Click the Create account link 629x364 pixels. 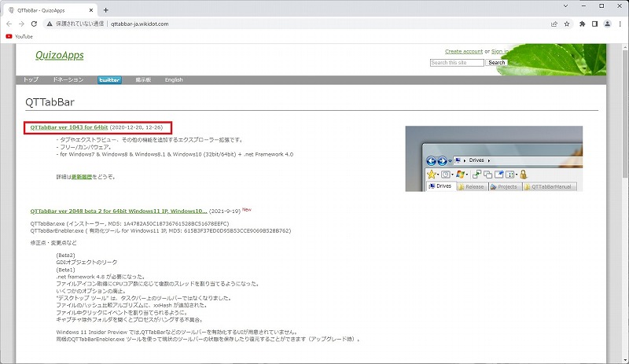coord(464,51)
